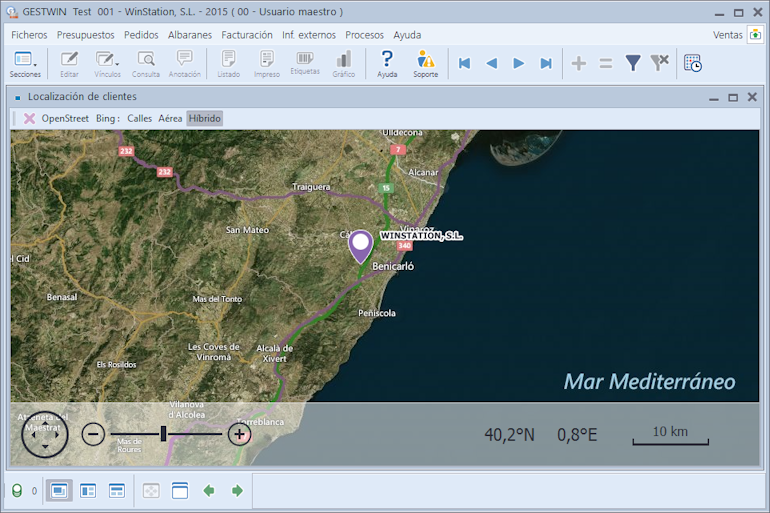Click the plus add-record icon
The image size is (770, 513).
pyautogui.click(x=578, y=63)
